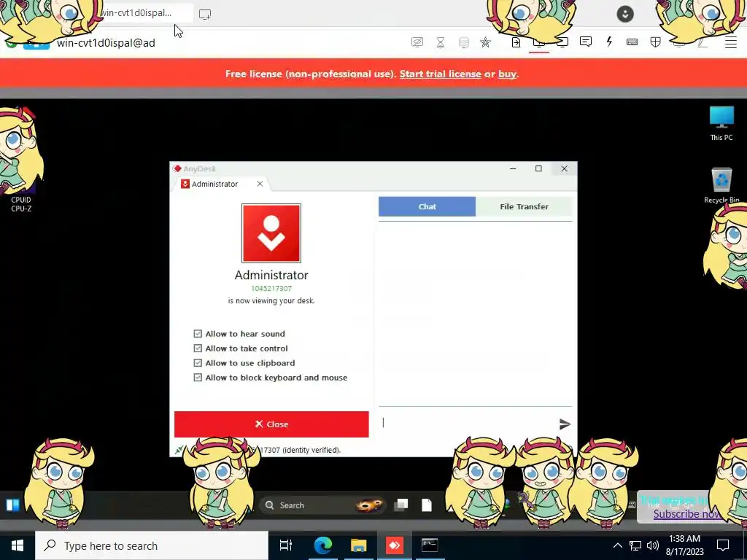Click the network icon in system tray
The height and width of the screenshot is (560, 747).
[x=635, y=545]
